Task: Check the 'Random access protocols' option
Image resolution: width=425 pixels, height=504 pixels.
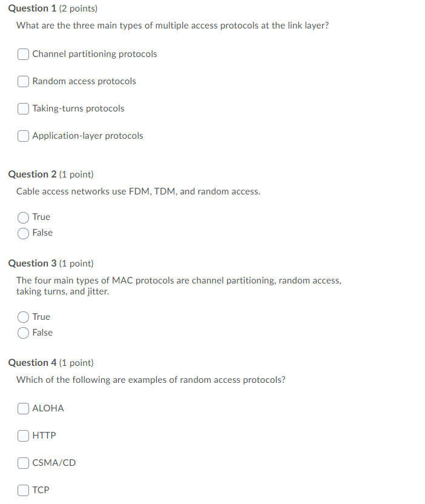Action: coord(23,81)
